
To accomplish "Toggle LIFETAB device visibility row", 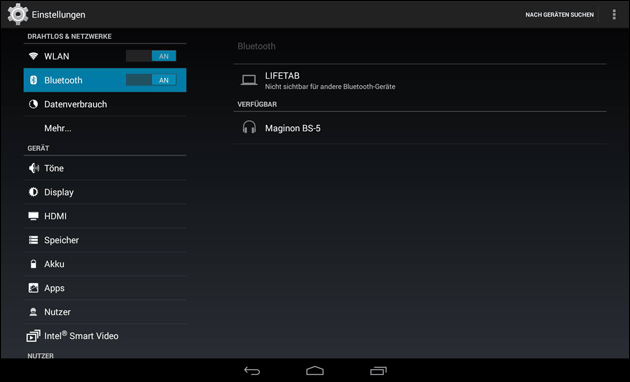I will click(x=420, y=80).
